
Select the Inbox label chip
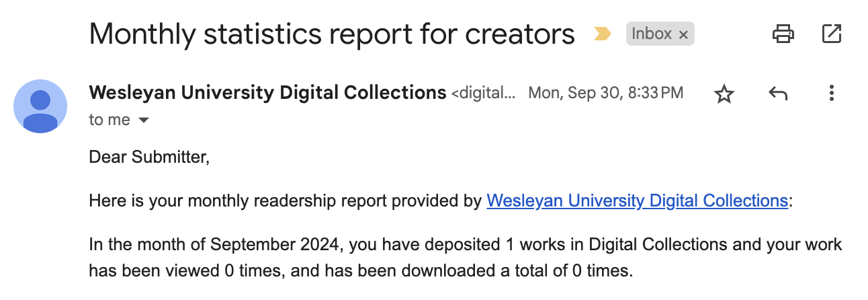(x=652, y=34)
